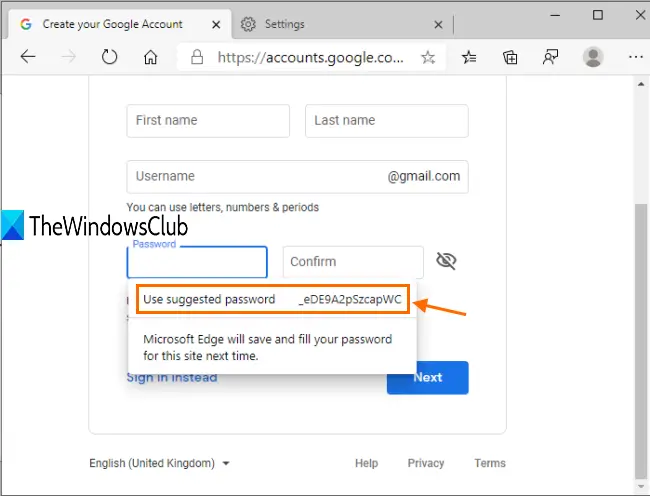Maximize the browser window
Image resolution: width=650 pixels, height=496 pixels.
click(598, 15)
